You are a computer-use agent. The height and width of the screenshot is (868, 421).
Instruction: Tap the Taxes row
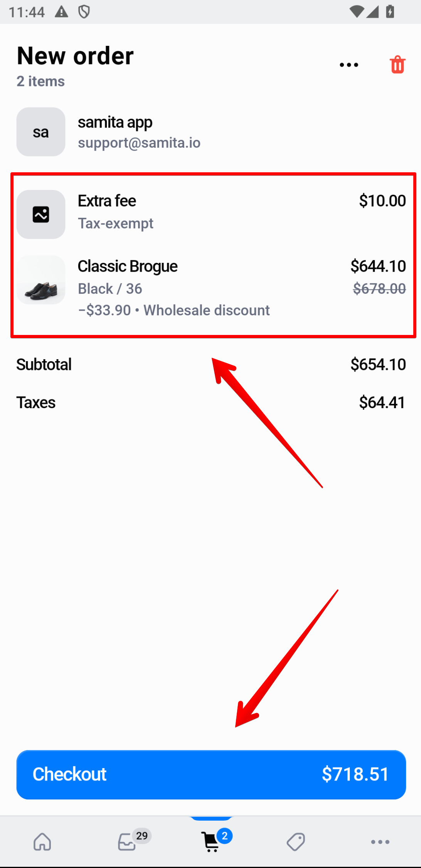pyautogui.click(x=210, y=402)
